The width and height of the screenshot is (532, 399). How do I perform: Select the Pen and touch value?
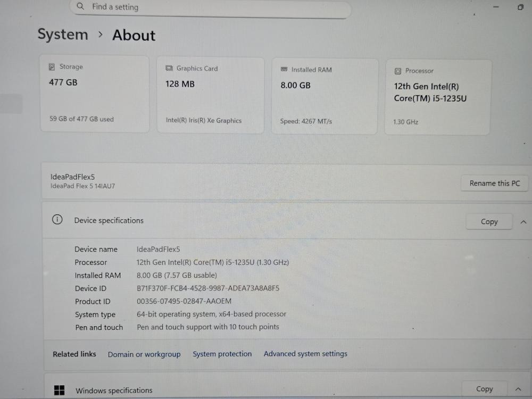[x=207, y=327]
